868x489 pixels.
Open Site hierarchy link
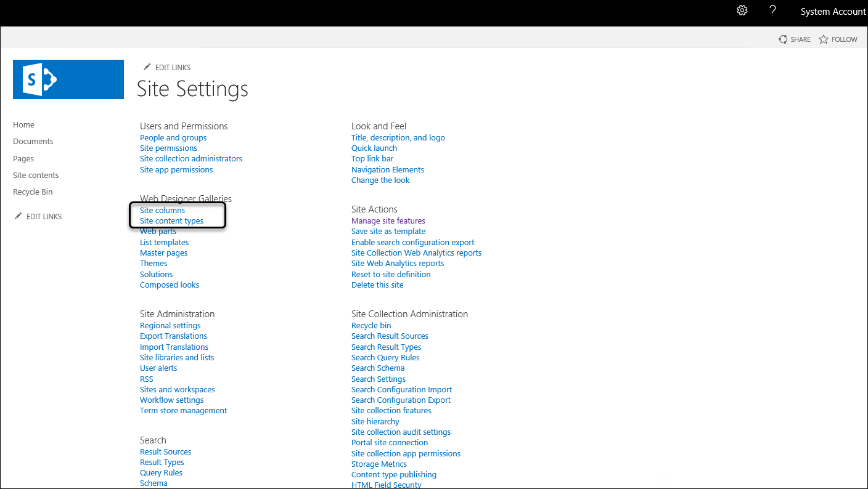point(375,422)
